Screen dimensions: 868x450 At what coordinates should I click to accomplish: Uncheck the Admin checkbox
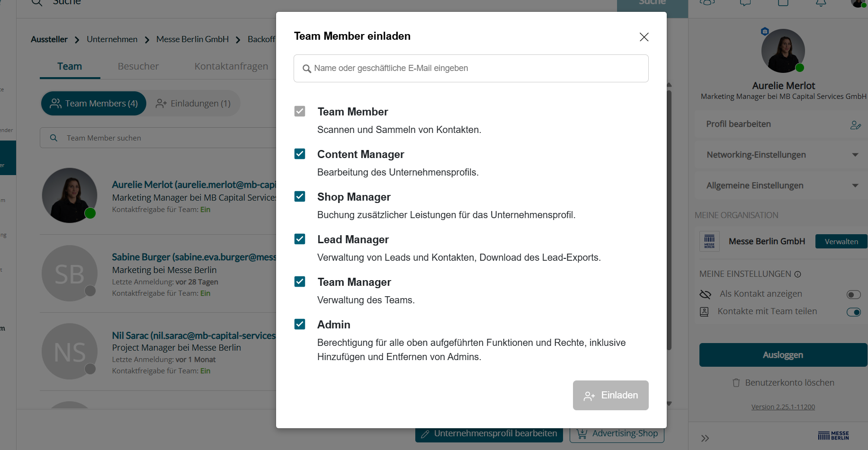point(300,324)
